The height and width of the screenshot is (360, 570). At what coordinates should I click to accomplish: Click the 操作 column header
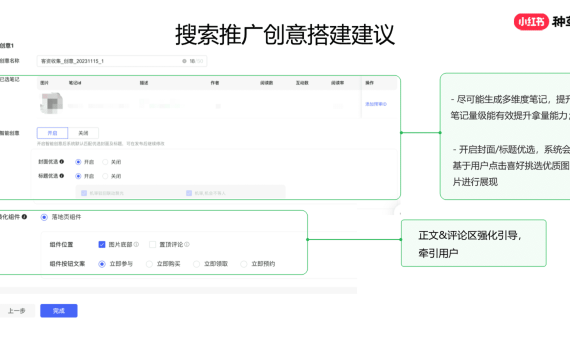click(x=369, y=83)
